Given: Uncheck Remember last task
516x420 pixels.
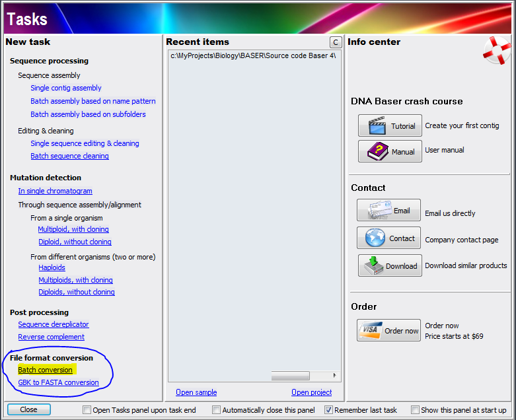Looking at the screenshot, I should click(328, 410).
